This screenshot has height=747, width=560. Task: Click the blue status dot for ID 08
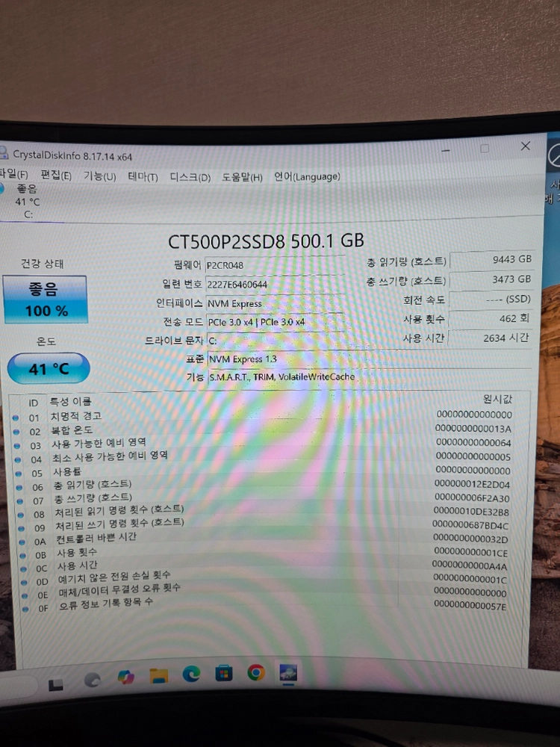[21, 515]
